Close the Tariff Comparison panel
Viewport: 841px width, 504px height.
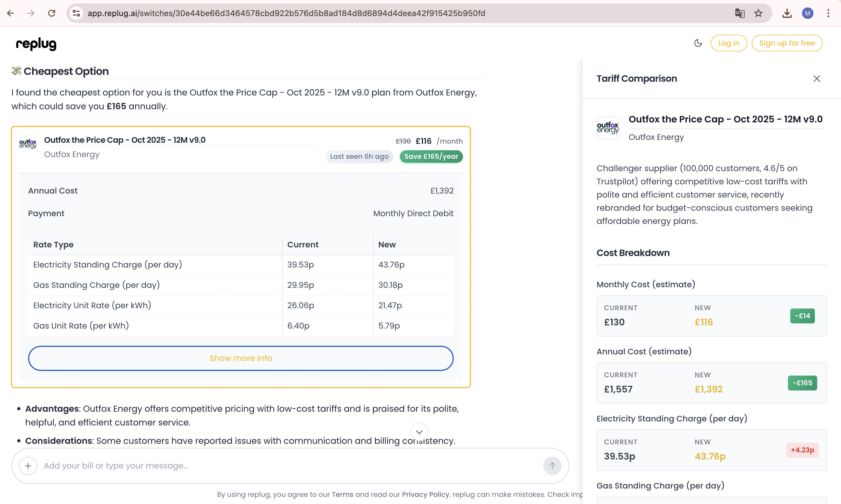[817, 79]
